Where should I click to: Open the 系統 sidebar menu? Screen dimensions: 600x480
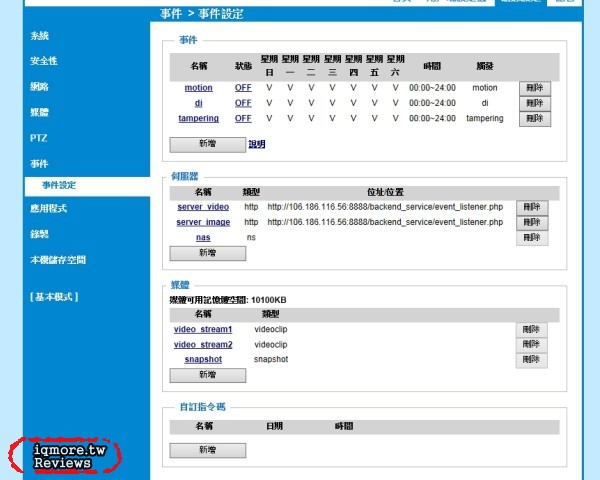tap(39, 36)
